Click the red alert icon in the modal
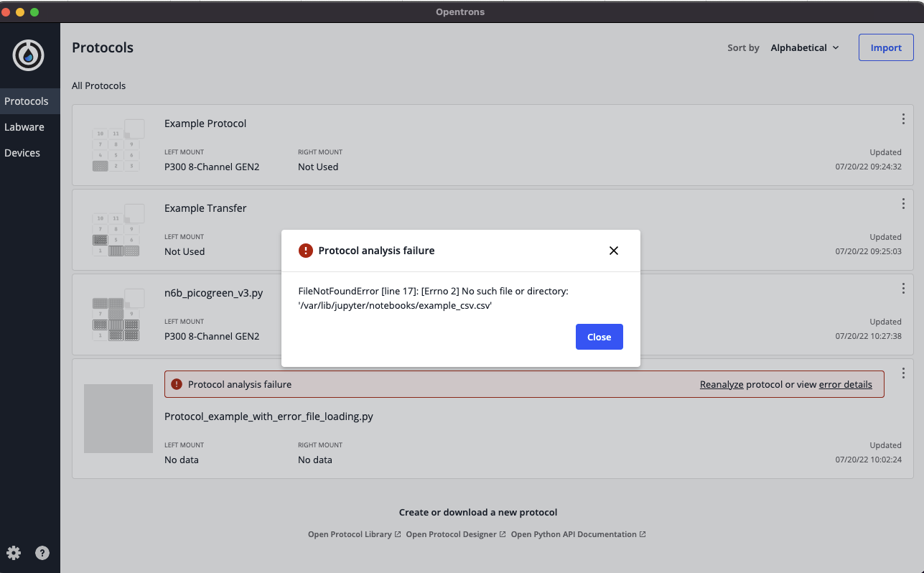 [306, 250]
